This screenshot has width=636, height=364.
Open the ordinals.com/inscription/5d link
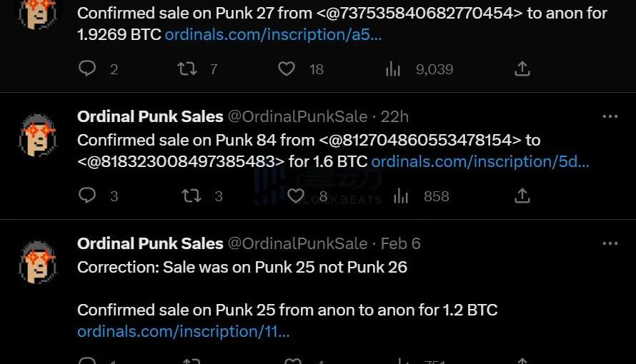click(x=480, y=161)
